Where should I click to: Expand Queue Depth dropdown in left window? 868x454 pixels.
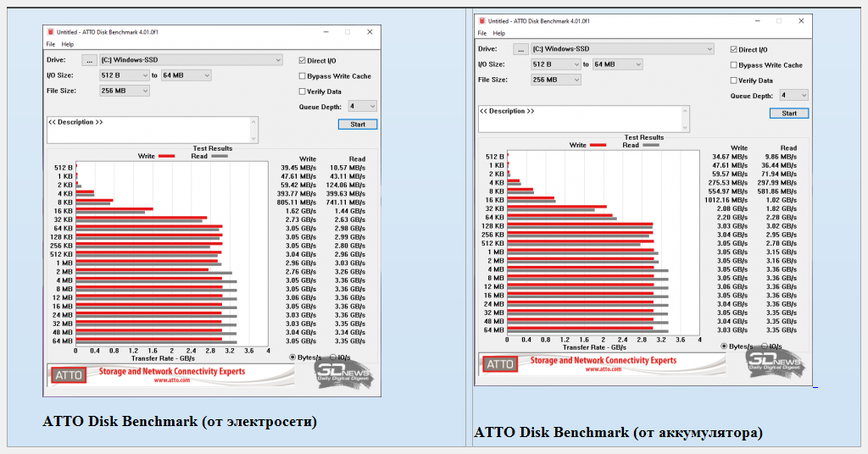[x=363, y=106]
